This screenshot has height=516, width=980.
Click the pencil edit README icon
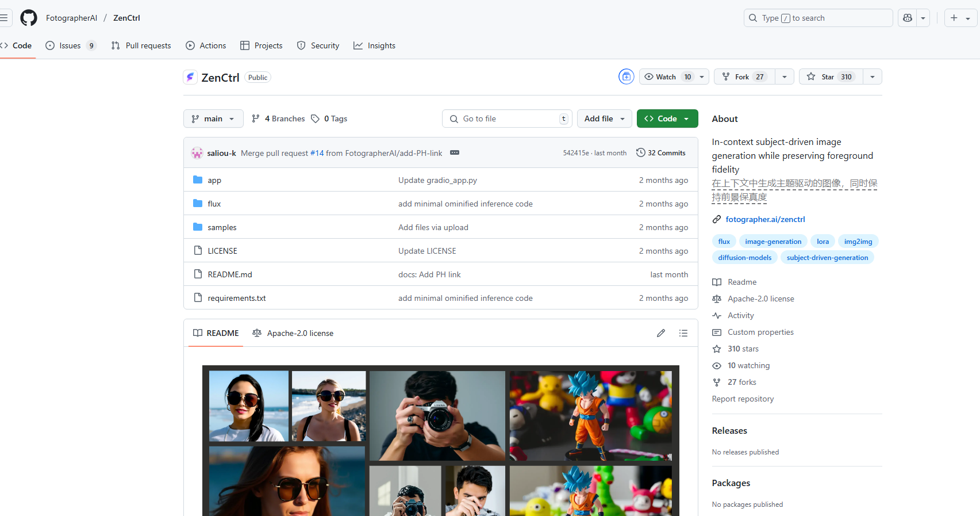[661, 333]
